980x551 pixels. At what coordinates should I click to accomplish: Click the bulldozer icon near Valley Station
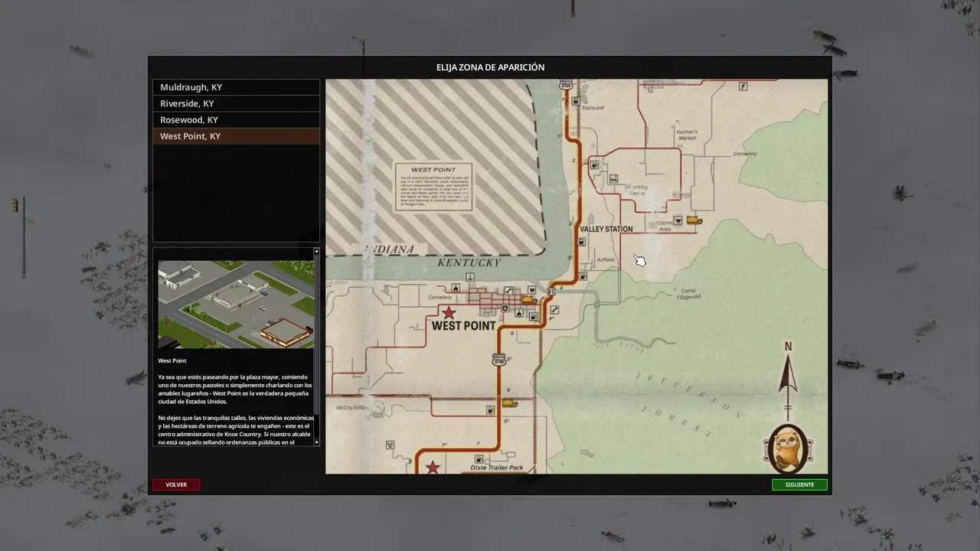click(694, 220)
